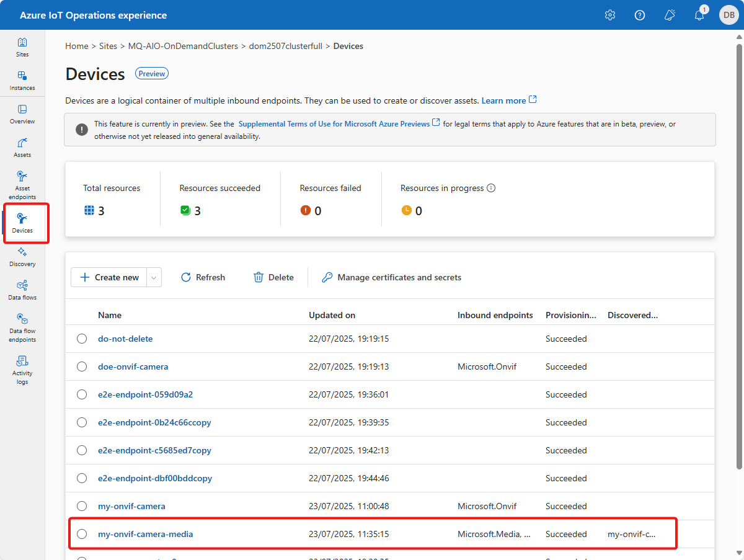Open Overview in the sidebar
Screen dimensions: 744x560
pyautogui.click(x=22, y=114)
